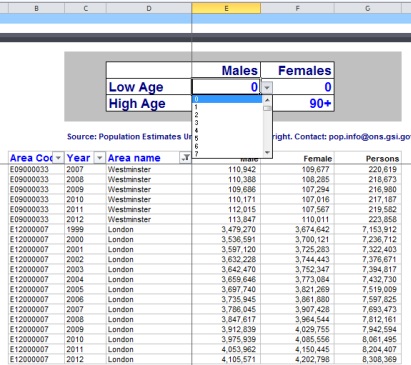
Task: Click the Persons column heading
Action: pyautogui.click(x=382, y=159)
